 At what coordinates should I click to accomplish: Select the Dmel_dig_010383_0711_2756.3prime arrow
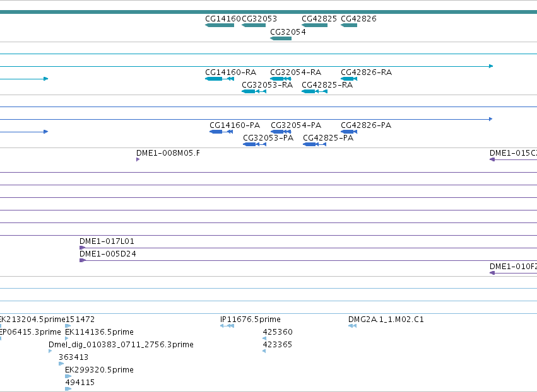point(50,351)
